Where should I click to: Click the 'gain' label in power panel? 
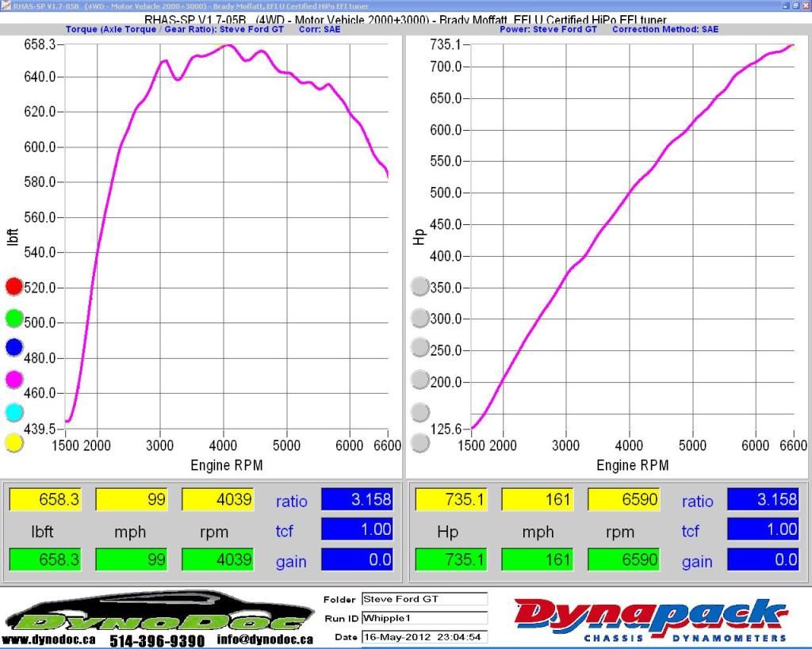click(696, 562)
